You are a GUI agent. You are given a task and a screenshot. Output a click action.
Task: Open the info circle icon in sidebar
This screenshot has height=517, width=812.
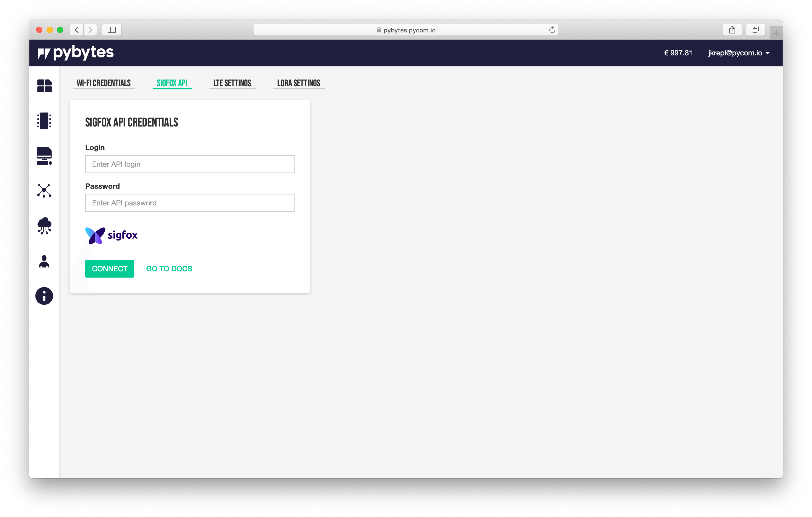click(44, 296)
